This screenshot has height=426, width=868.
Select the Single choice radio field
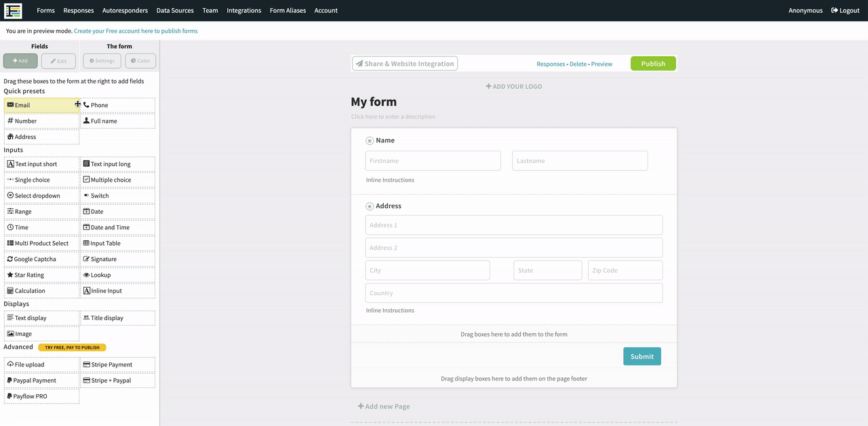click(41, 180)
